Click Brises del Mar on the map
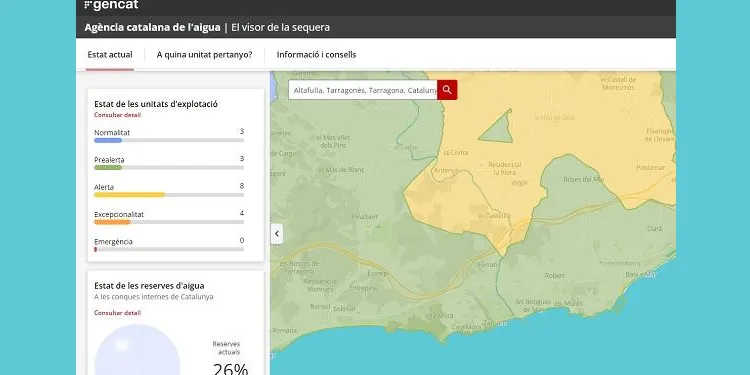This screenshot has height=375, width=750. (583, 179)
